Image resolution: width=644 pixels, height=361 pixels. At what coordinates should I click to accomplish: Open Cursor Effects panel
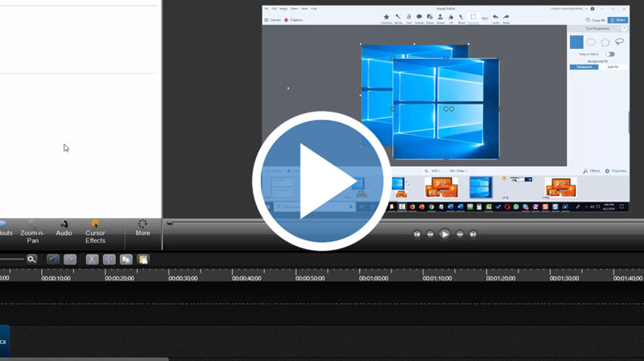point(95,232)
